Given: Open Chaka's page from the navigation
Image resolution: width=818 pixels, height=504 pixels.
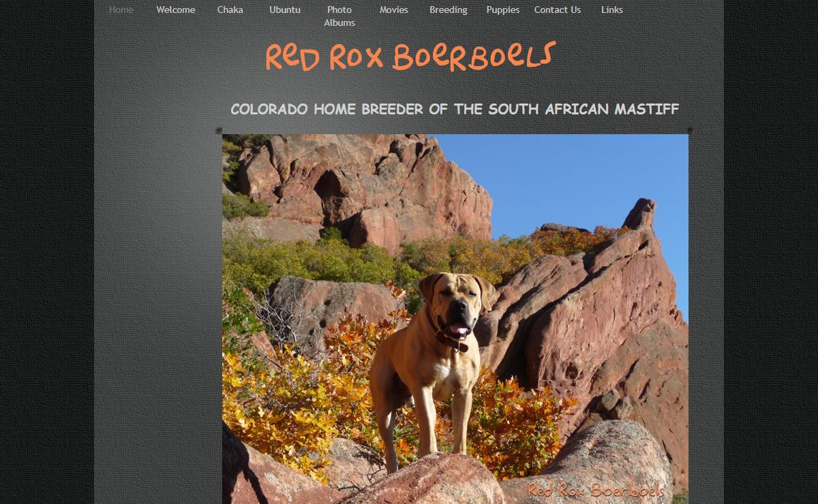Looking at the screenshot, I should pos(230,10).
